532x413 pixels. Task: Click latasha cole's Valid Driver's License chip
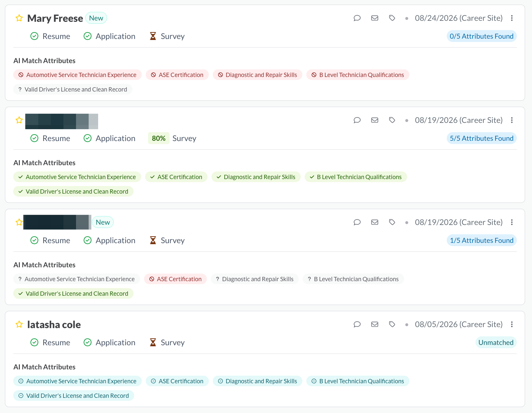(x=74, y=396)
